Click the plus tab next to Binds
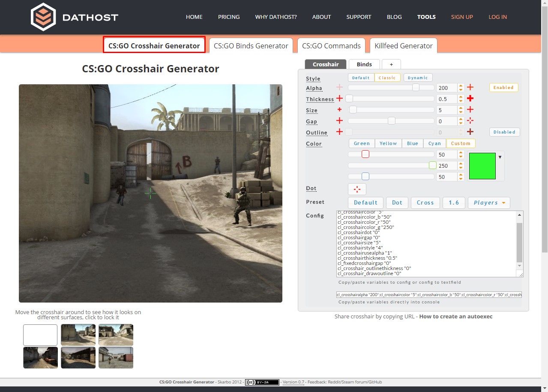 coord(391,64)
